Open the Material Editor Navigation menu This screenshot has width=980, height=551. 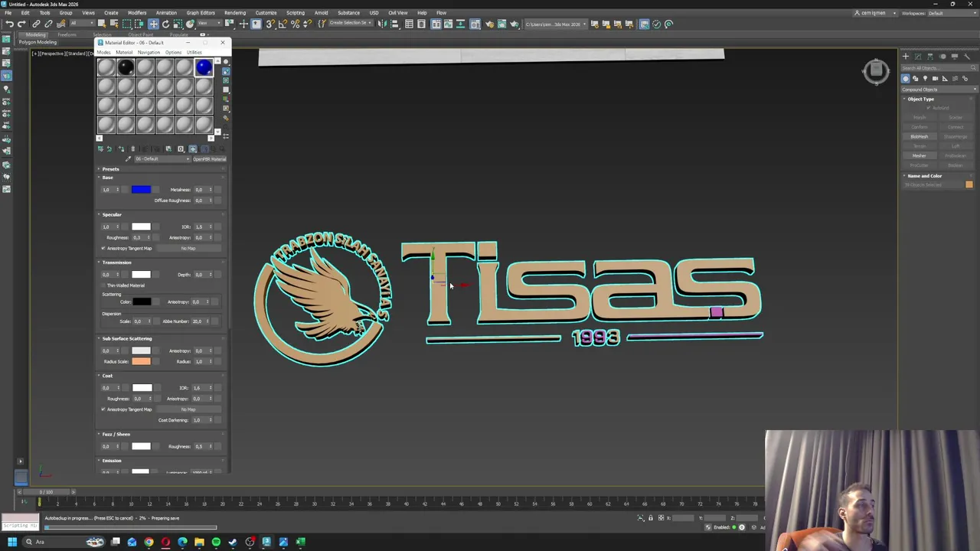149,52
